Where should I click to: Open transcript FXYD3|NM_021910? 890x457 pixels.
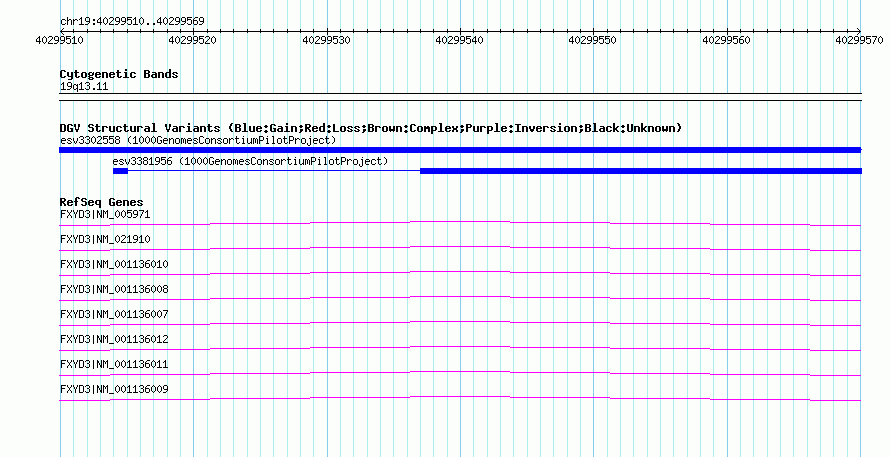click(x=105, y=240)
